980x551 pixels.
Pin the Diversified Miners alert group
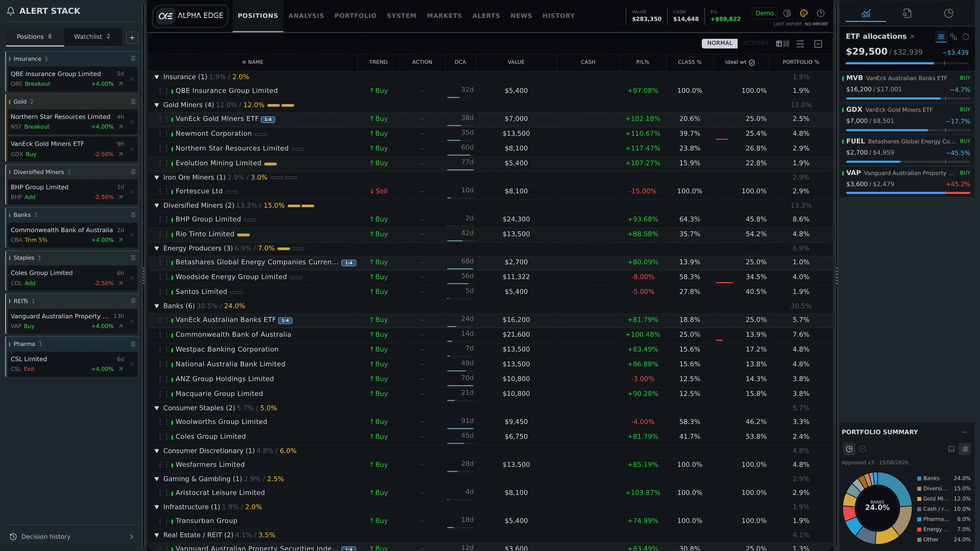tap(133, 172)
